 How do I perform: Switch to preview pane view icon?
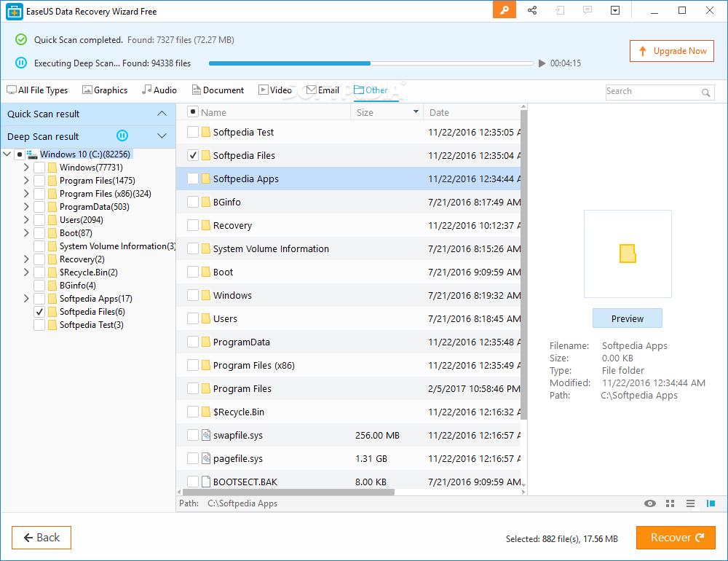711,503
